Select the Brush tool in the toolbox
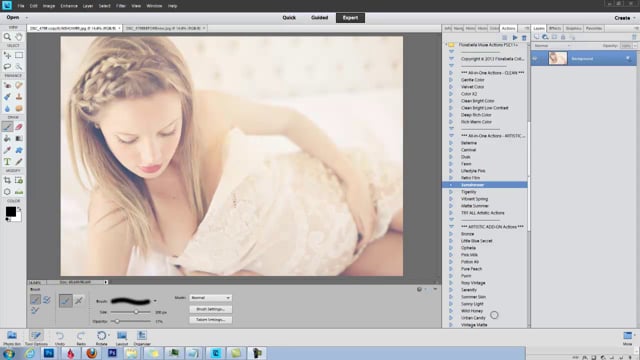This screenshot has height=360, width=640. [x=7, y=127]
